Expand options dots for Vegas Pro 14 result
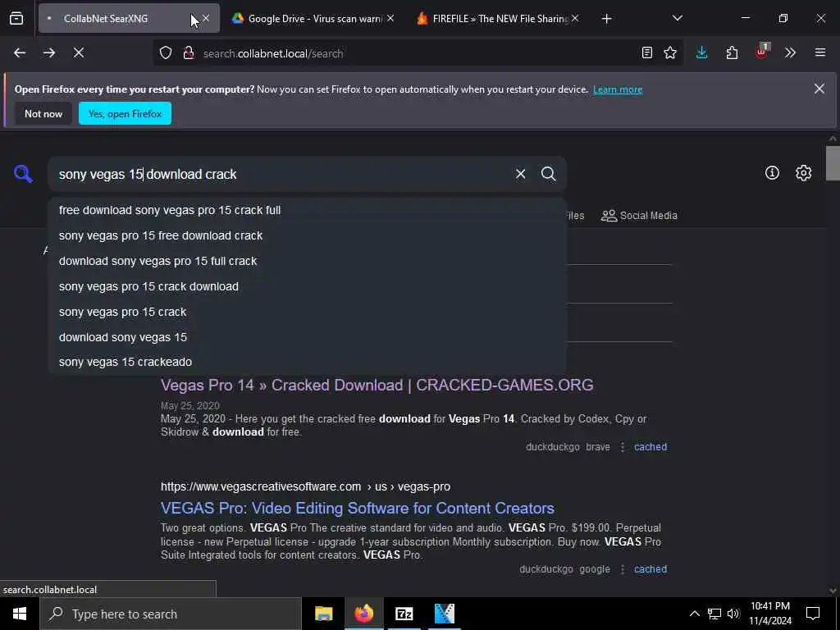Image resolution: width=840 pixels, height=630 pixels. (622, 447)
